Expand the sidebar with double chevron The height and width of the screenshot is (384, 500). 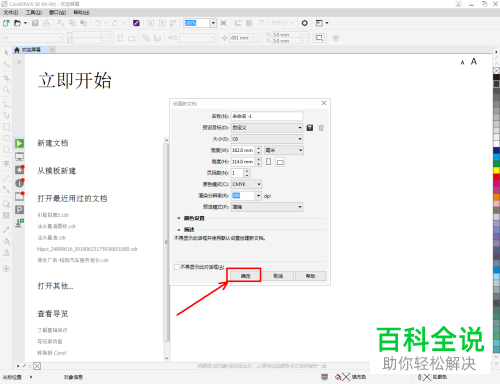pos(19,62)
